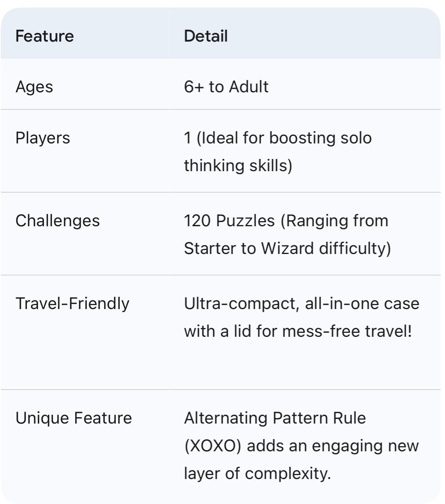Select the Ages row label
Viewport: 445px width, 504px height.
tap(34, 87)
